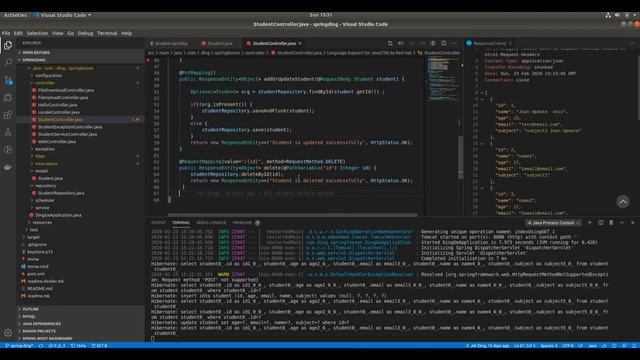Open the Debug menu
The image size is (640, 360).
coord(85,33)
